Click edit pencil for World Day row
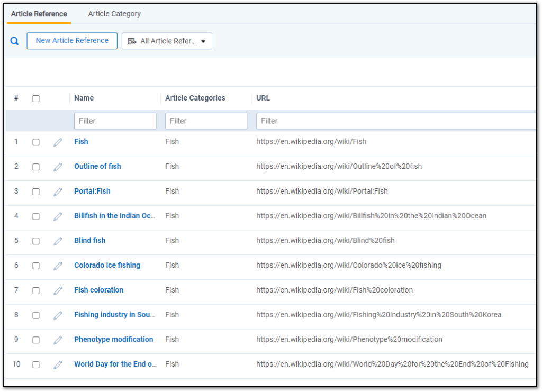542x392 pixels. (x=58, y=364)
